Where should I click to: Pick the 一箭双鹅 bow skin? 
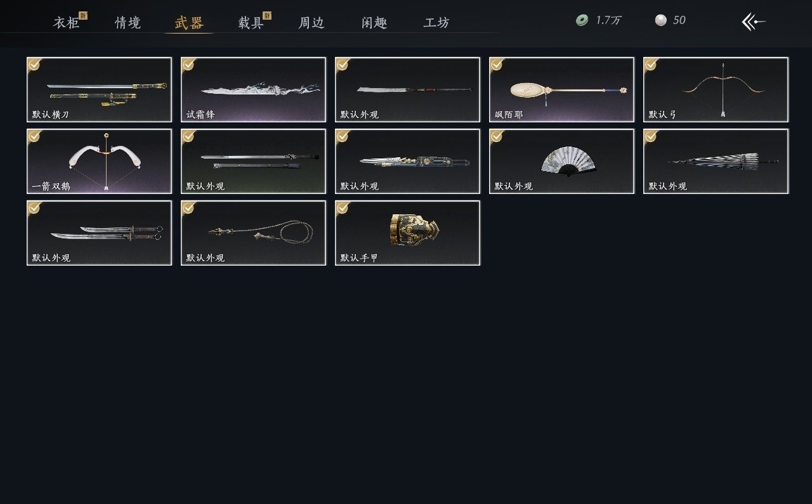tap(99, 161)
